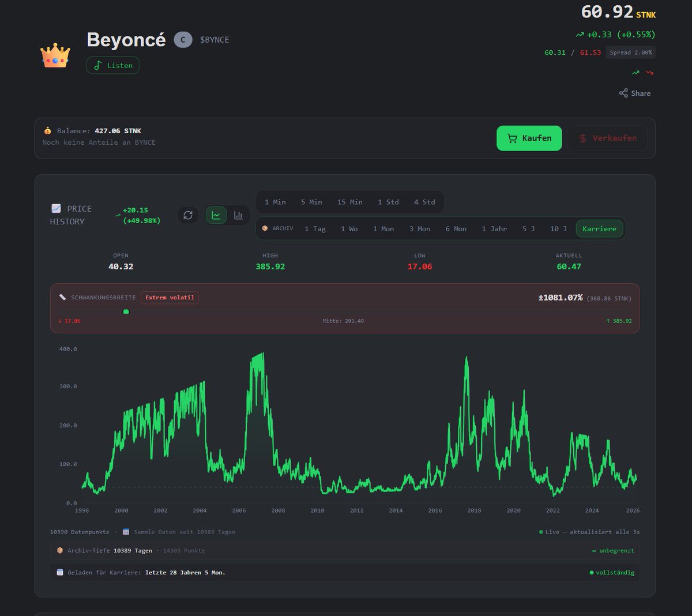Select the 15 Min interval
692x616 pixels.
click(x=350, y=202)
